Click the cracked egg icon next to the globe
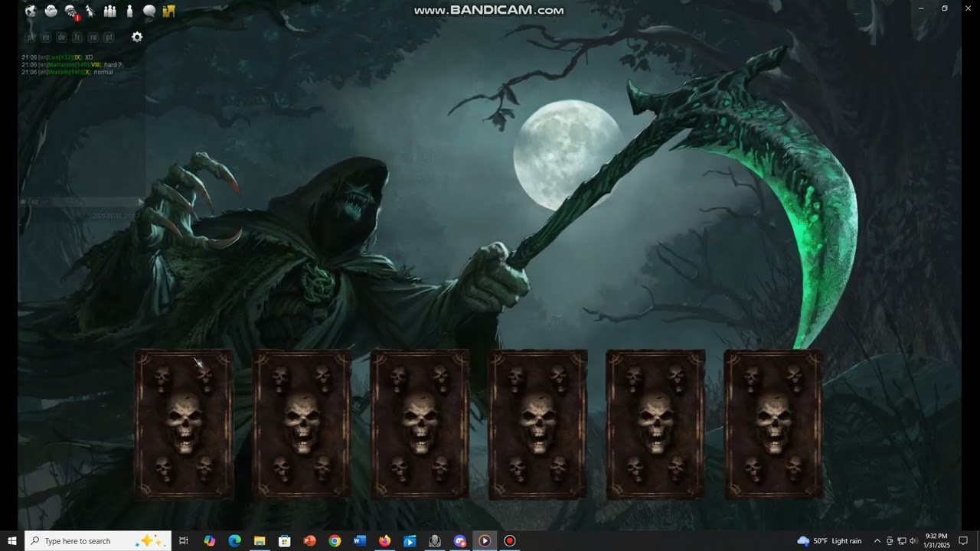 51,11
